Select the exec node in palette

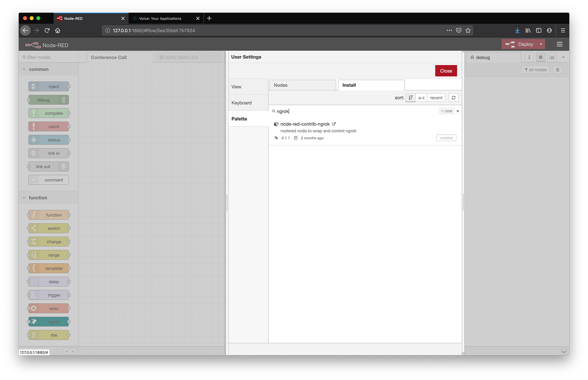point(49,308)
